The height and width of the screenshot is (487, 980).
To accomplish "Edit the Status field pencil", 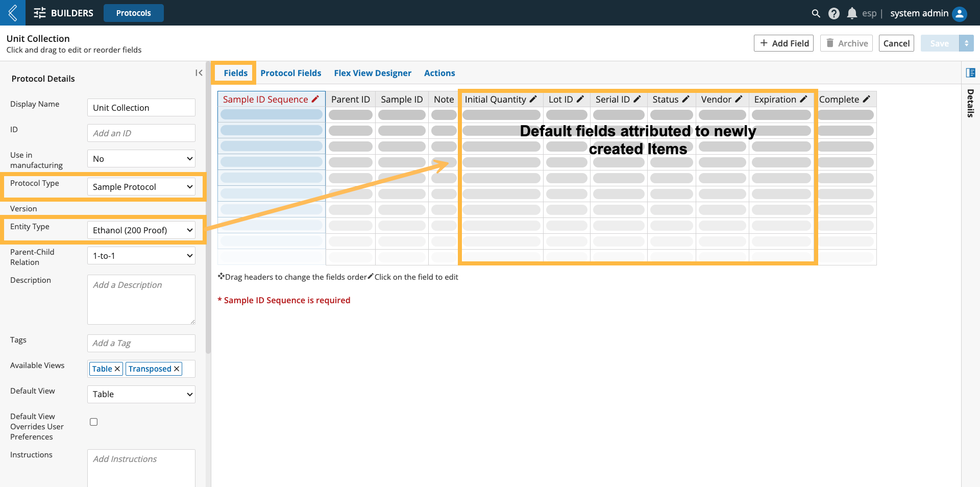I will (685, 99).
